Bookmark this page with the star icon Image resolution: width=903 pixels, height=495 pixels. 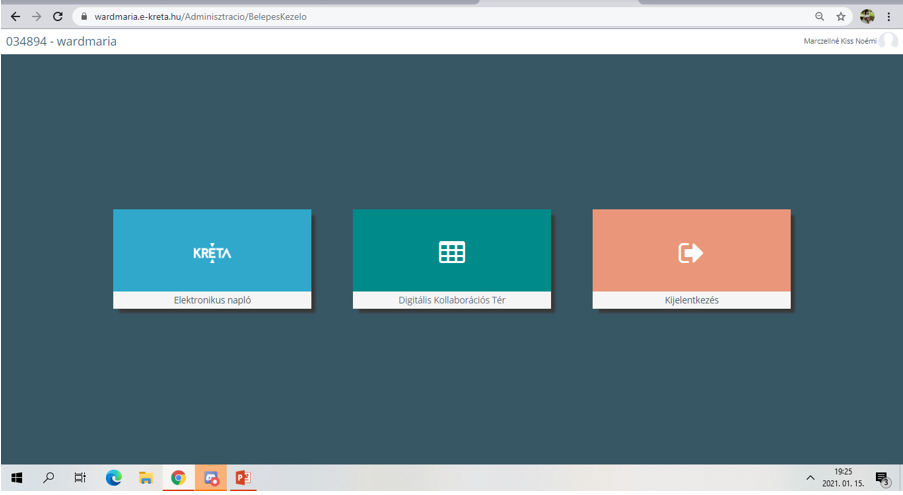(841, 17)
